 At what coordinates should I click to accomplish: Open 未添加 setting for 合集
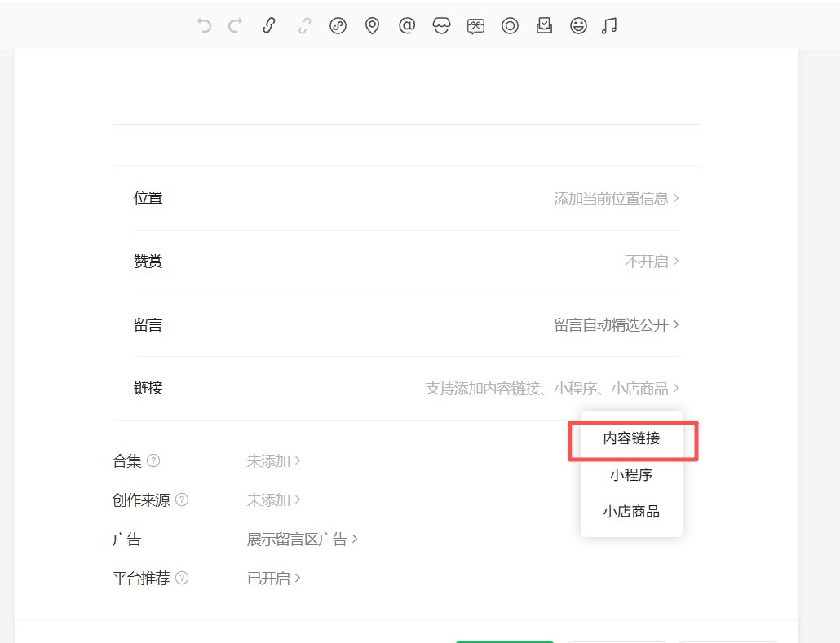click(x=273, y=460)
